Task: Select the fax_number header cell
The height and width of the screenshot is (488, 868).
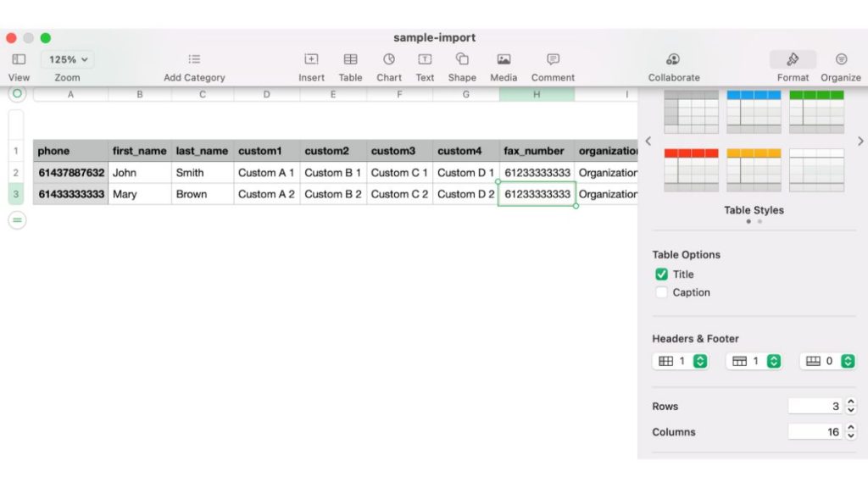Action: click(x=537, y=151)
